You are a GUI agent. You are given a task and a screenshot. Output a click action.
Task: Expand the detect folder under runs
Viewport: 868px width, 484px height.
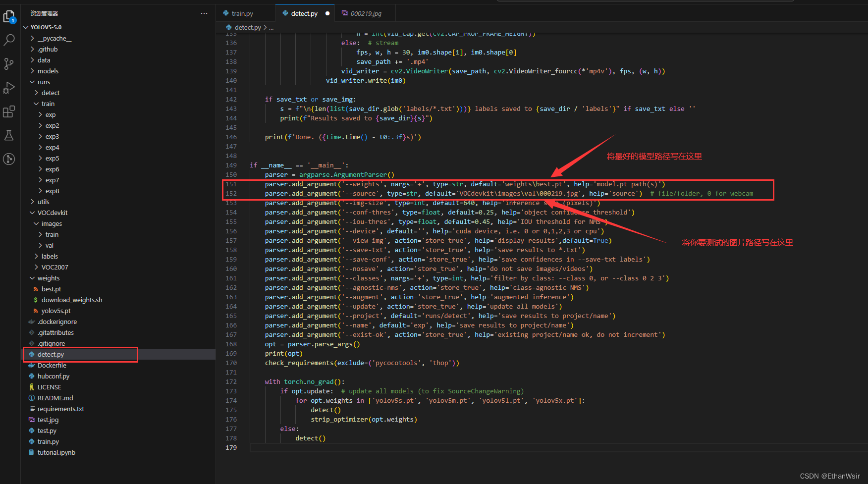point(36,93)
